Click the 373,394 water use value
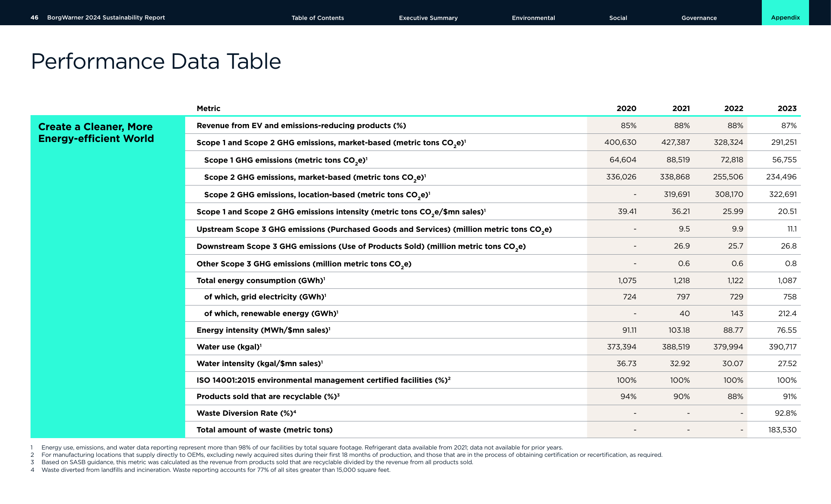 click(621, 347)
